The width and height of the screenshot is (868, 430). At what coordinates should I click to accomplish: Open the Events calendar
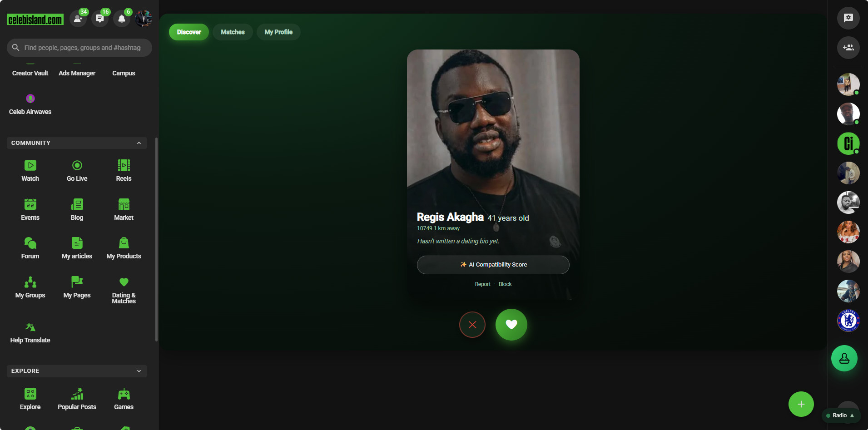click(x=30, y=210)
